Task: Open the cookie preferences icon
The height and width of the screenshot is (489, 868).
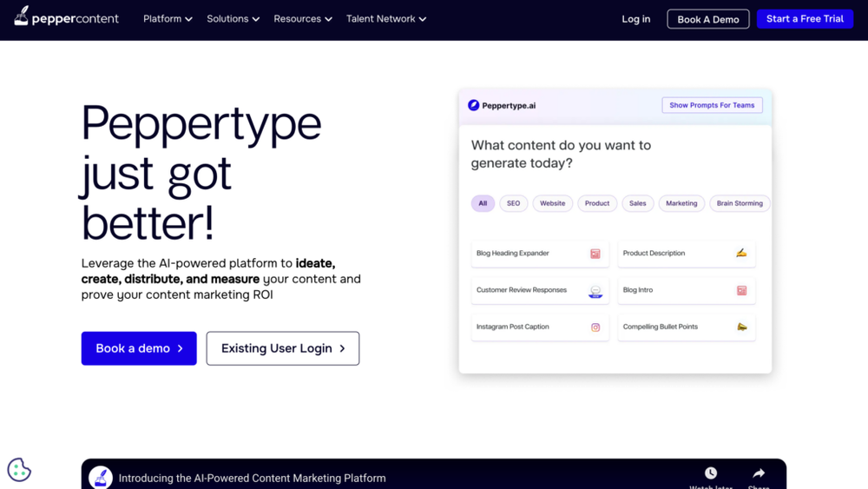Action: [x=19, y=470]
